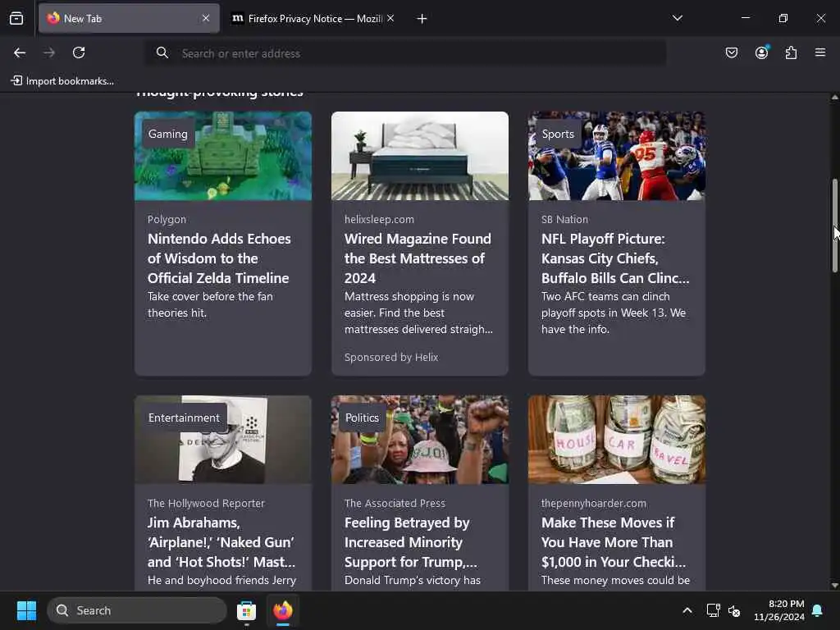Click the Entertainment category label
840x630 pixels.
184,418
